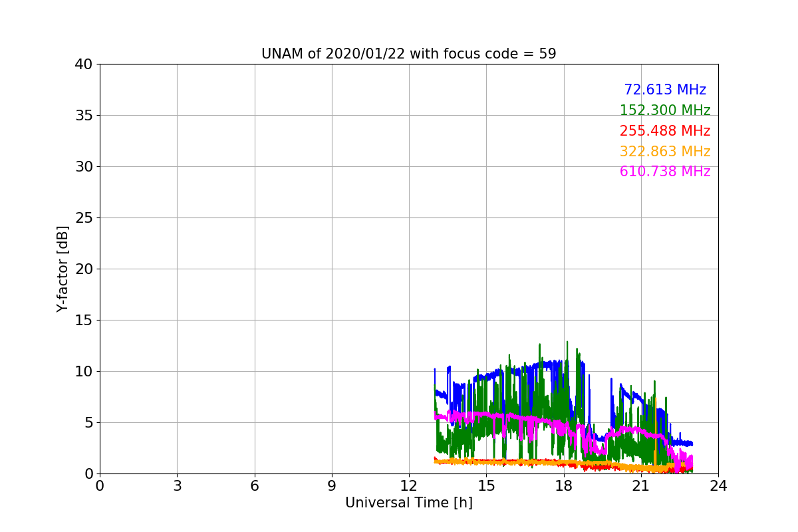Click the y-axis tick label 30

tap(84, 167)
